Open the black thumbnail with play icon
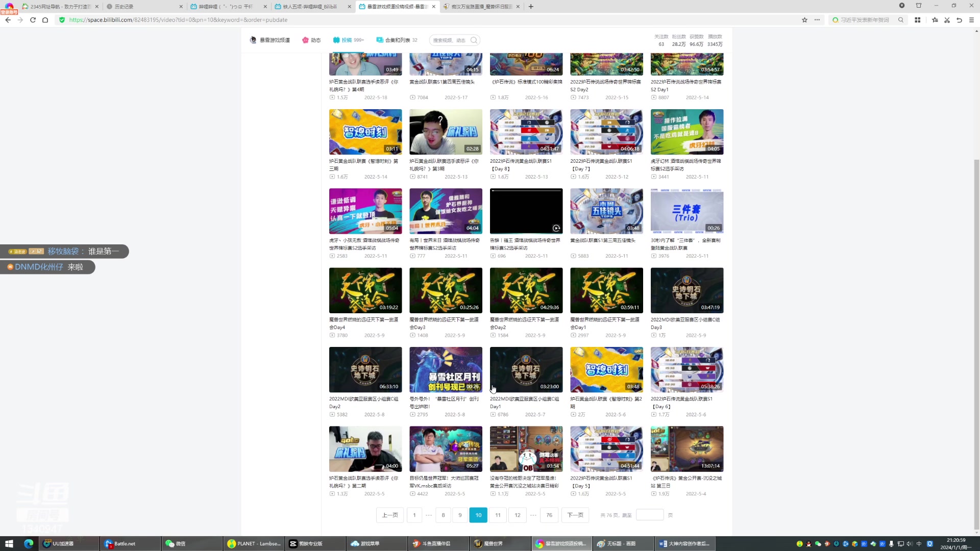 click(x=526, y=211)
